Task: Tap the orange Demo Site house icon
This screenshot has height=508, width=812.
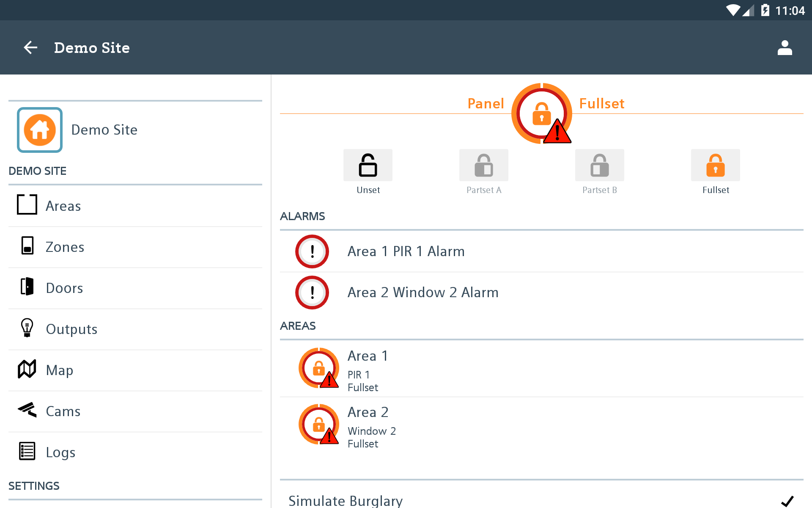Action: point(40,130)
